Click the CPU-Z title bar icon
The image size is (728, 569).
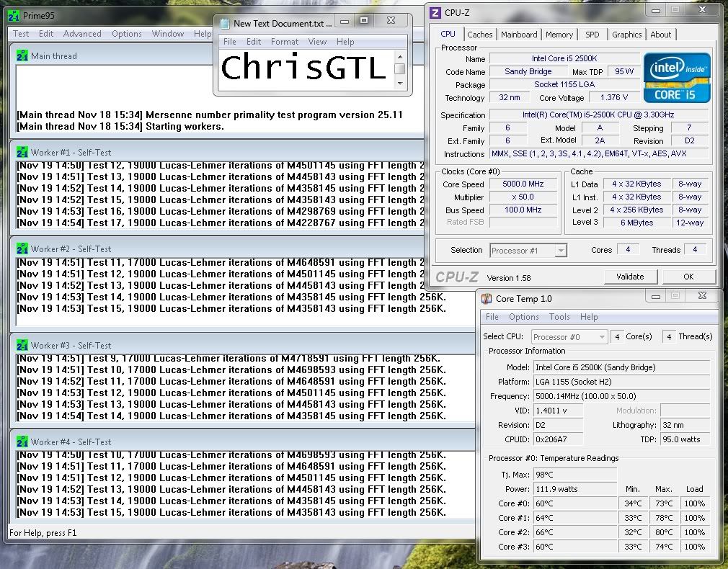[x=435, y=12]
